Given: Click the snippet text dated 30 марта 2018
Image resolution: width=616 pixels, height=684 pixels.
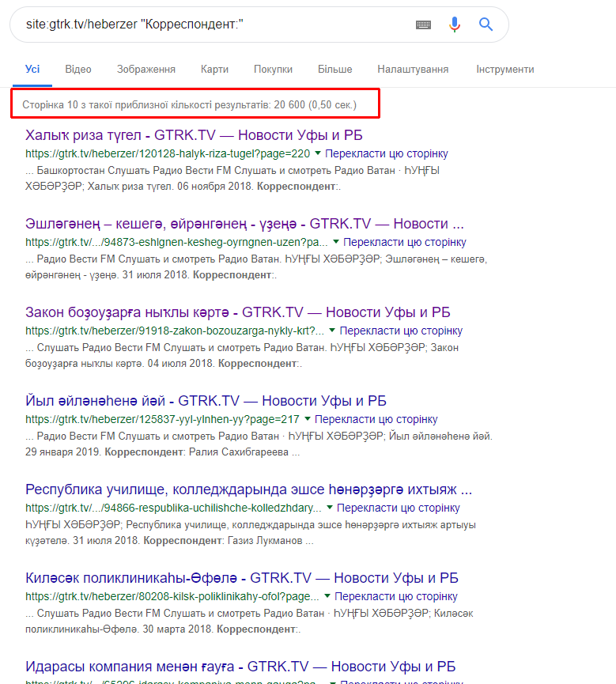Looking at the screenshot, I should (x=249, y=622).
